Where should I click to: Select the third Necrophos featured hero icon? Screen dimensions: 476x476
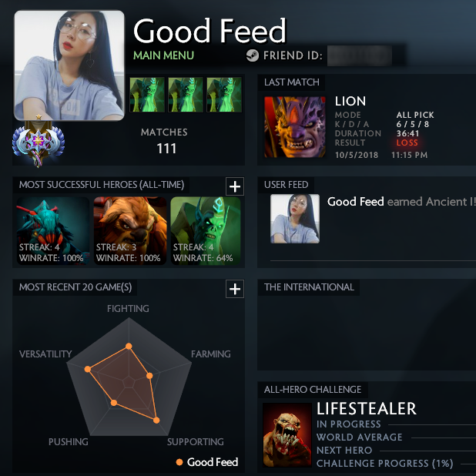224,95
